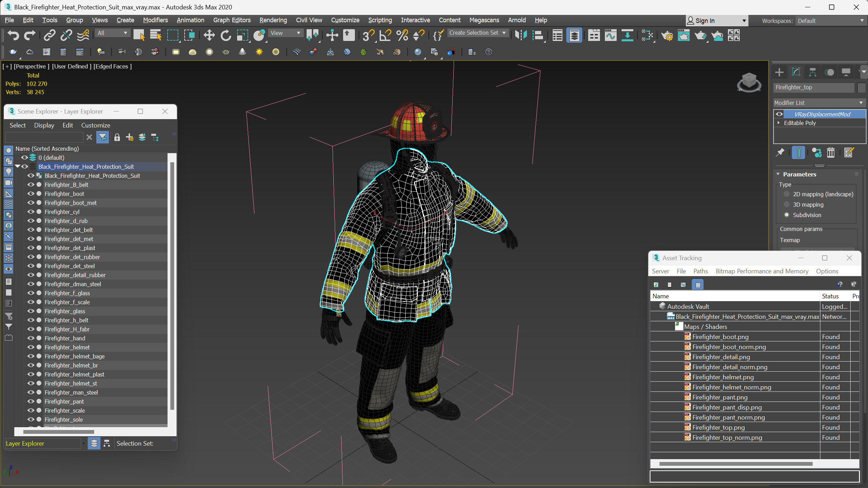
Task: Toggle the Angle Snap icon
Action: pos(385,35)
